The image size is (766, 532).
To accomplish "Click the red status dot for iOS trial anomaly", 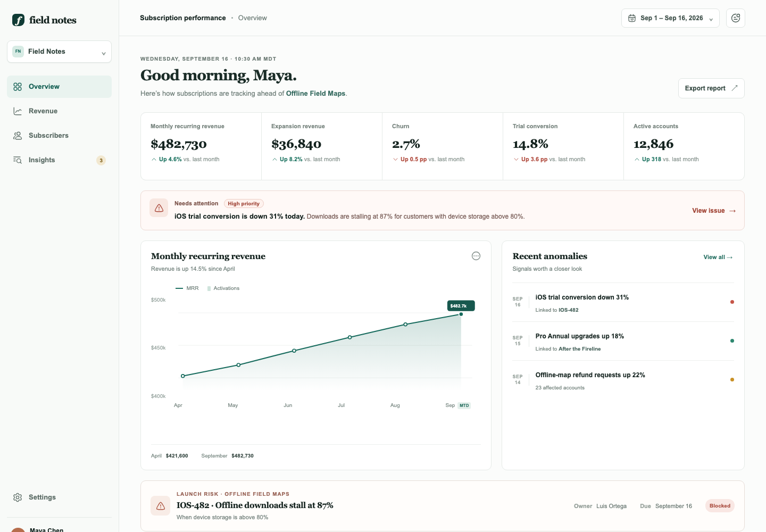I will [x=732, y=302].
